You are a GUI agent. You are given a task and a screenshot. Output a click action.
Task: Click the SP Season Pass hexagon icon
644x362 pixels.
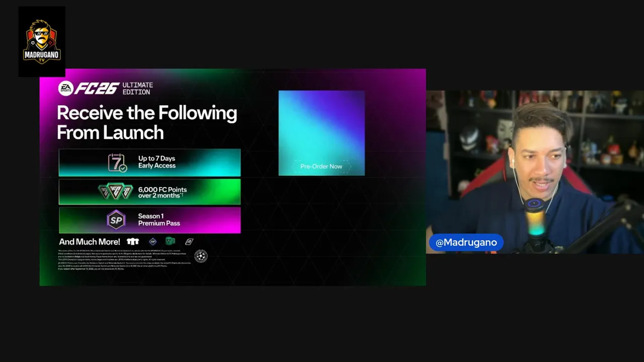pos(116,220)
